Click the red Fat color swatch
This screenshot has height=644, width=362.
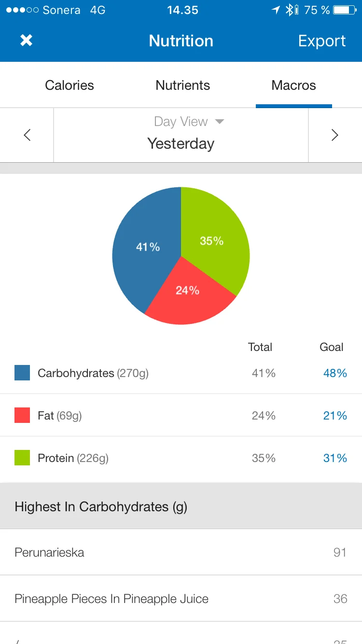22,415
